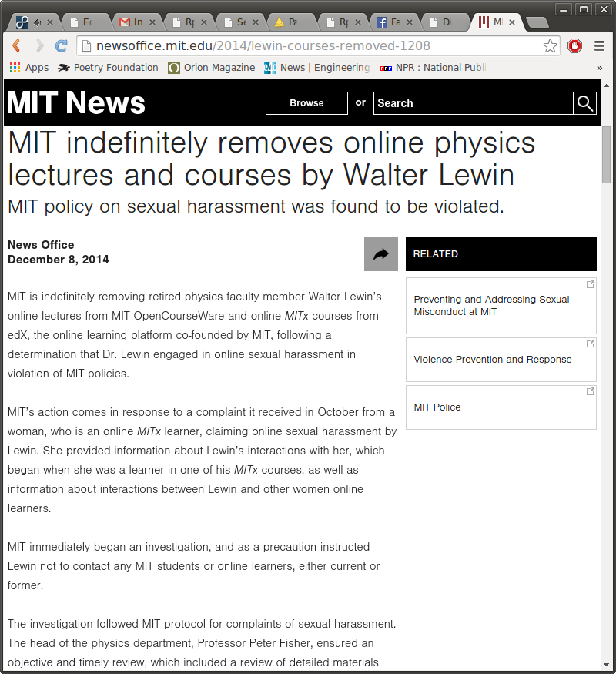Switch to the tab labeled Di
Screen dimensions: 616x674
click(446, 22)
